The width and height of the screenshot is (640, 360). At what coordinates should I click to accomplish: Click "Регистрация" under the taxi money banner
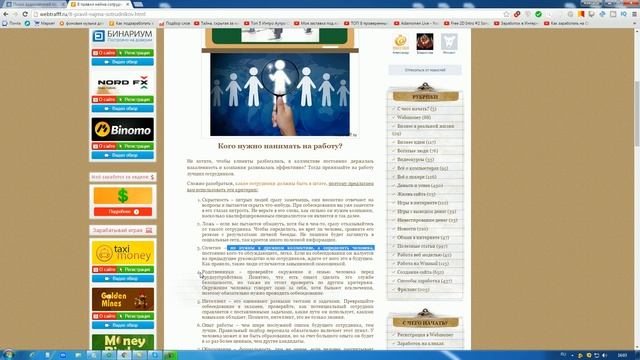click(x=135, y=270)
